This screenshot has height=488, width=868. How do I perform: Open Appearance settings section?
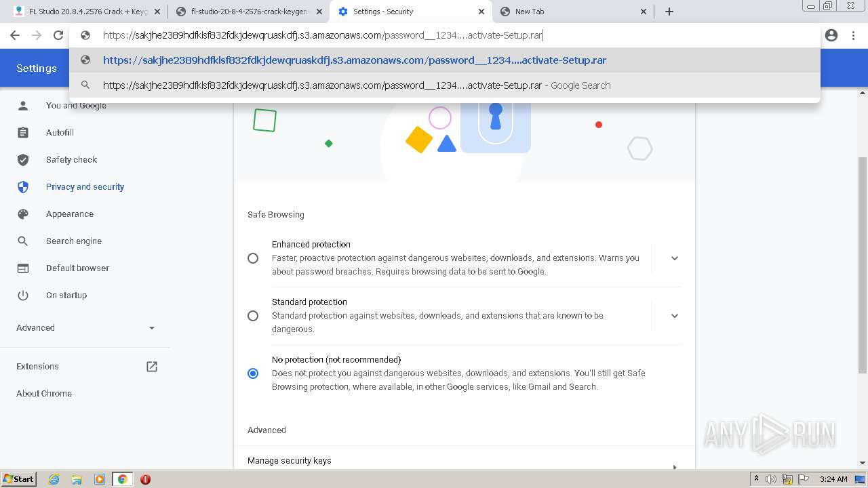pyautogui.click(x=70, y=214)
